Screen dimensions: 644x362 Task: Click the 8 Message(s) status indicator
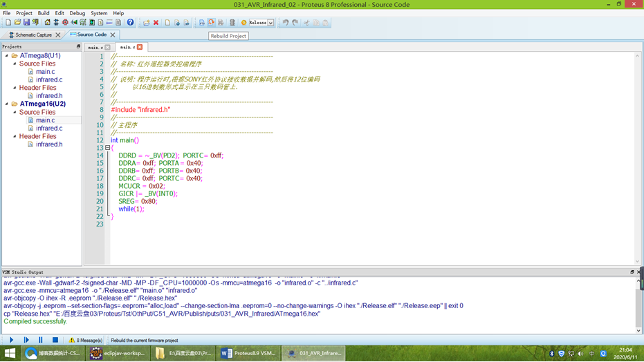(x=86, y=340)
